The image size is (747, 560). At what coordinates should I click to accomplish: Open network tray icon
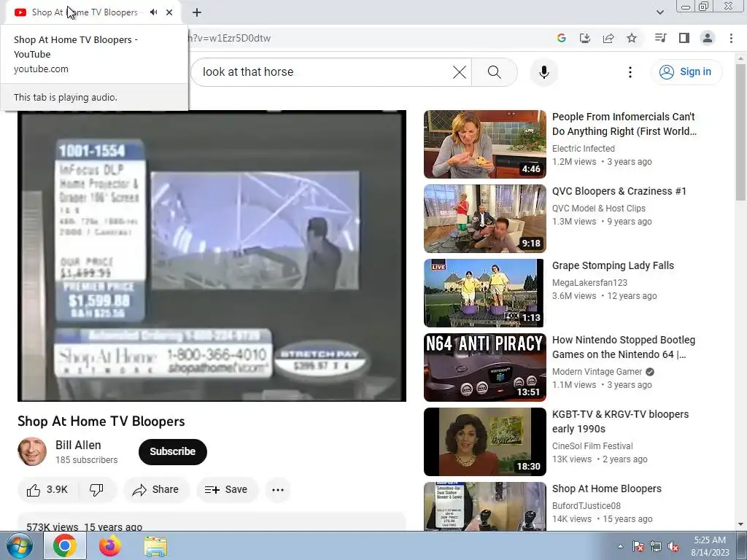[x=656, y=546]
